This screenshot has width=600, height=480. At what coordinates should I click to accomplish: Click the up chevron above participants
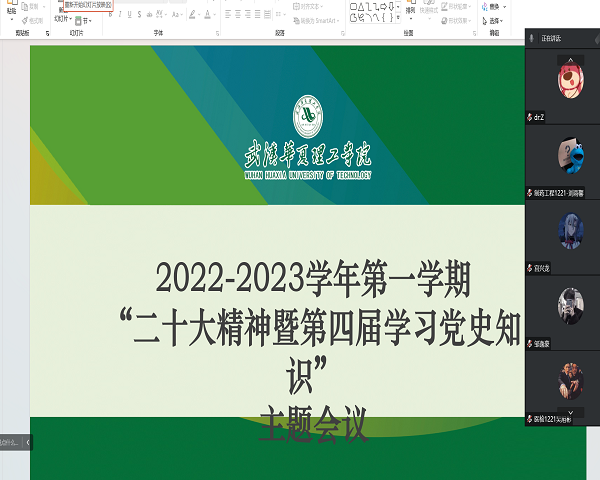click(x=570, y=60)
